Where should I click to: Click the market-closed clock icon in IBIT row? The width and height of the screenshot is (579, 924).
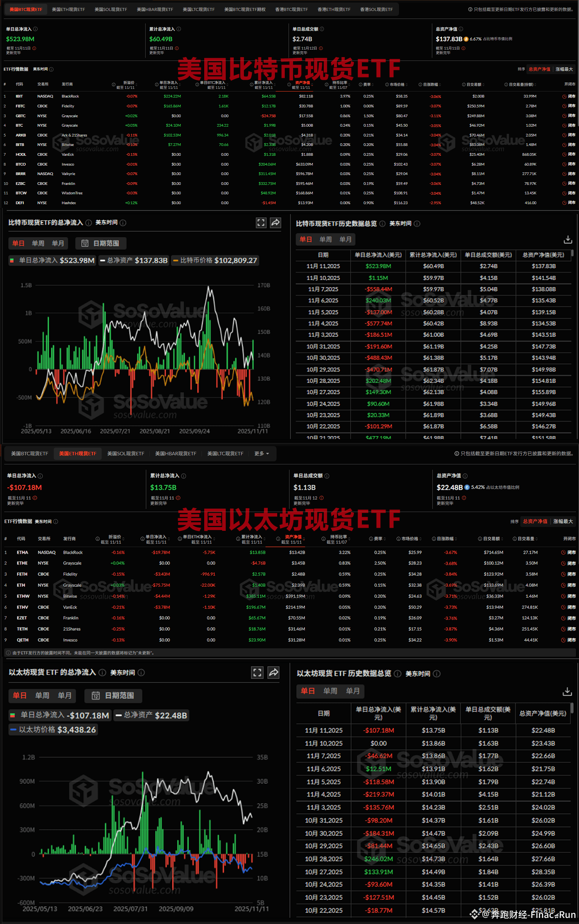click(564, 96)
